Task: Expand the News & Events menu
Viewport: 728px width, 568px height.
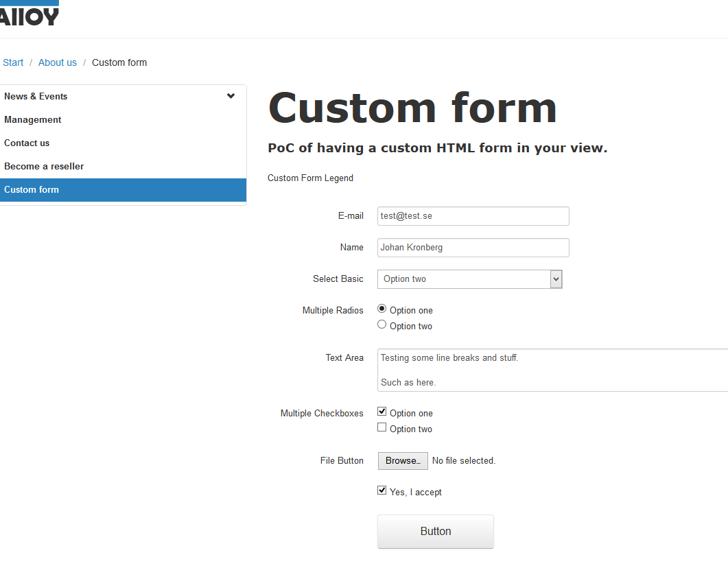Action: pyautogui.click(x=231, y=96)
